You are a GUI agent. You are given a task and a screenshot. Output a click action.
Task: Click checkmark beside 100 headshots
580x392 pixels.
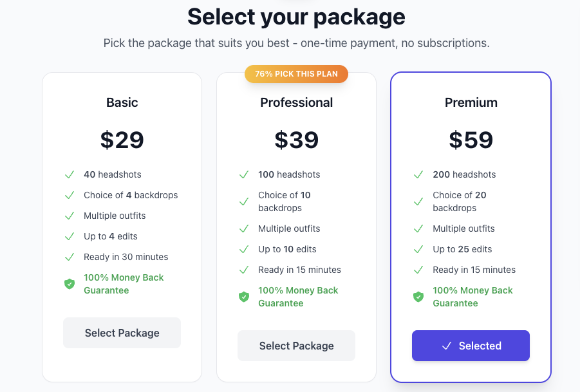[x=244, y=174]
